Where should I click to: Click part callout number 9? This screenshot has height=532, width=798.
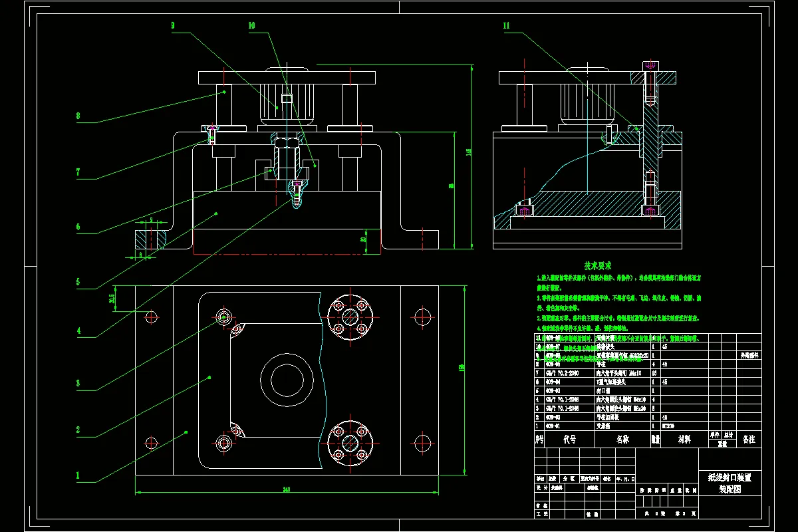coord(173,25)
